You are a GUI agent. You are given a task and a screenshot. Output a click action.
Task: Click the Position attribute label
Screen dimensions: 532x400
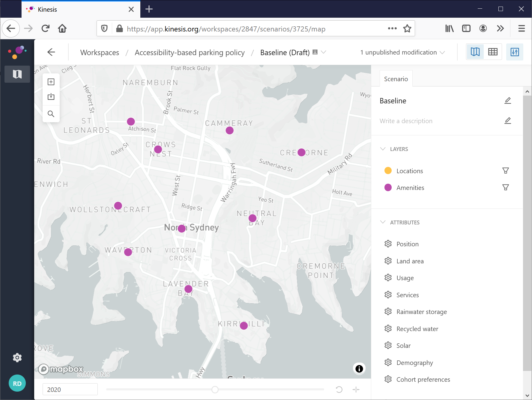tap(407, 244)
